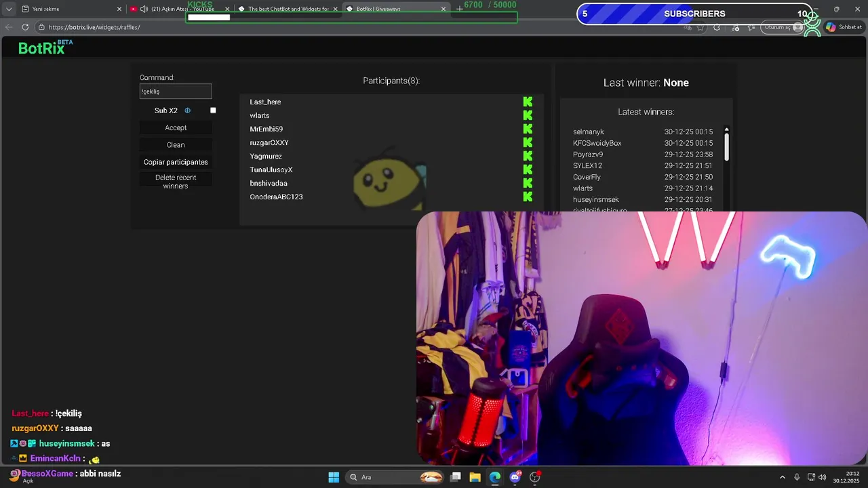Open File Explorer from the taskbar

click(x=475, y=477)
